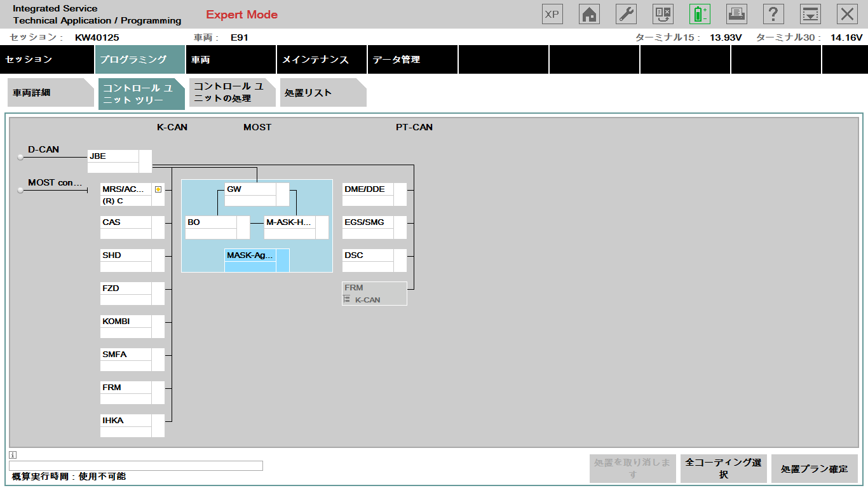Open help with question mark icon
The width and height of the screenshot is (868, 488).
tap(773, 14)
